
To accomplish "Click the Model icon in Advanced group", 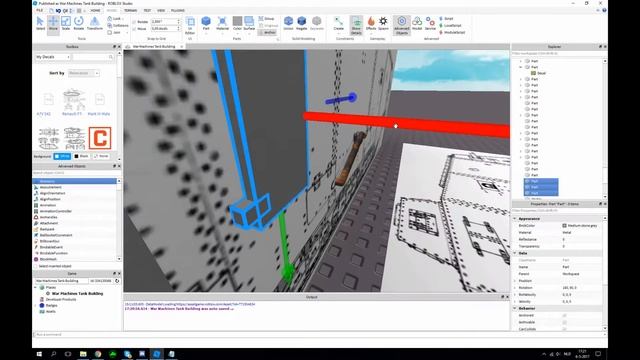I will [x=417, y=23].
